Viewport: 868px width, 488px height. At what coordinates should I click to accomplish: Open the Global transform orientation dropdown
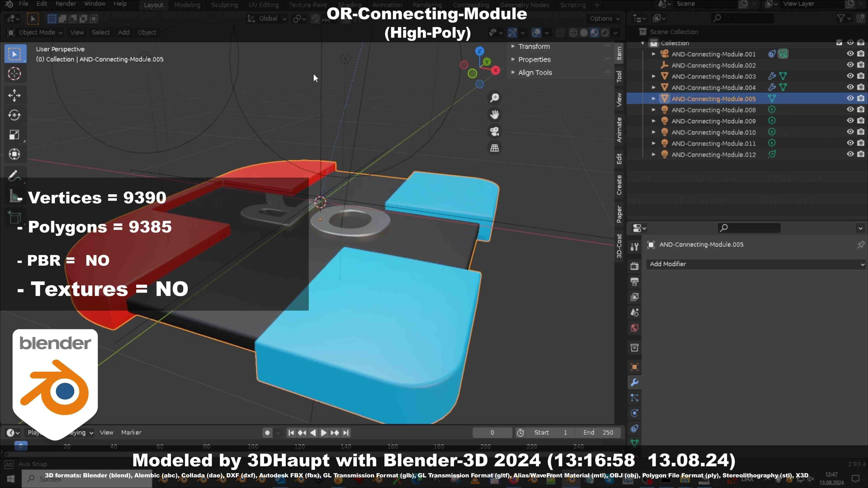click(x=267, y=19)
